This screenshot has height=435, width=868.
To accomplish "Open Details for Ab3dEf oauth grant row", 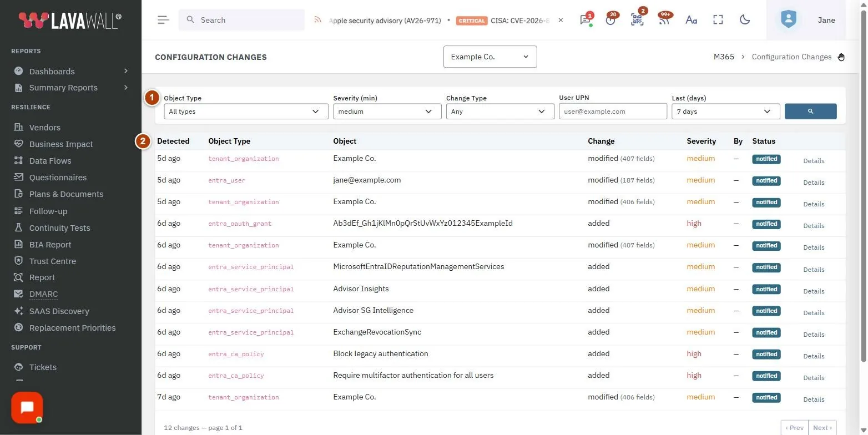I will [814, 226].
